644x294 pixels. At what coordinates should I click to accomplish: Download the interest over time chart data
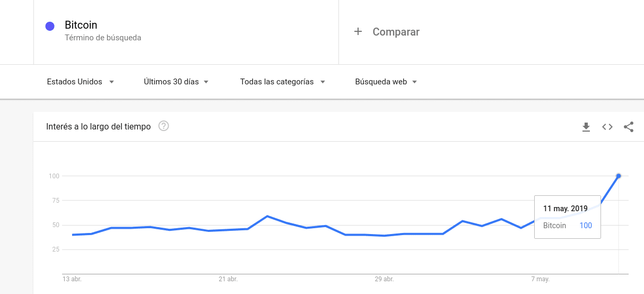click(586, 127)
